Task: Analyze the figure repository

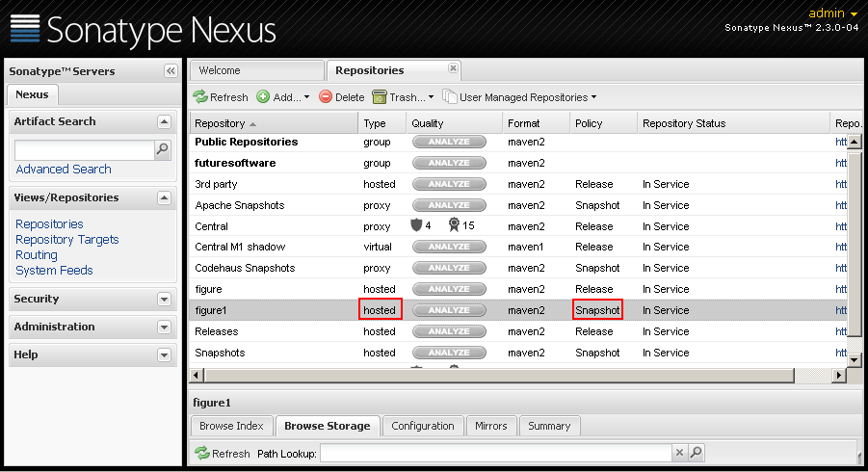Action: pyautogui.click(x=449, y=289)
